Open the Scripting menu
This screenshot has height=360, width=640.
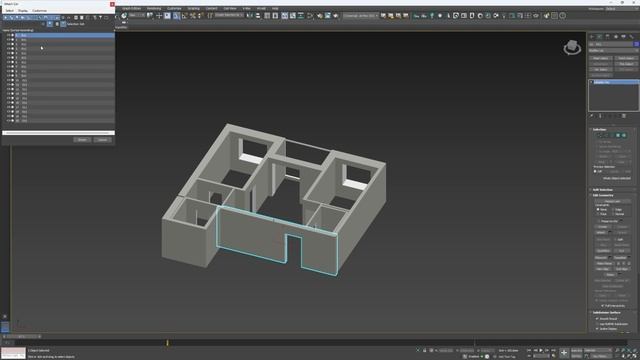coord(193,9)
